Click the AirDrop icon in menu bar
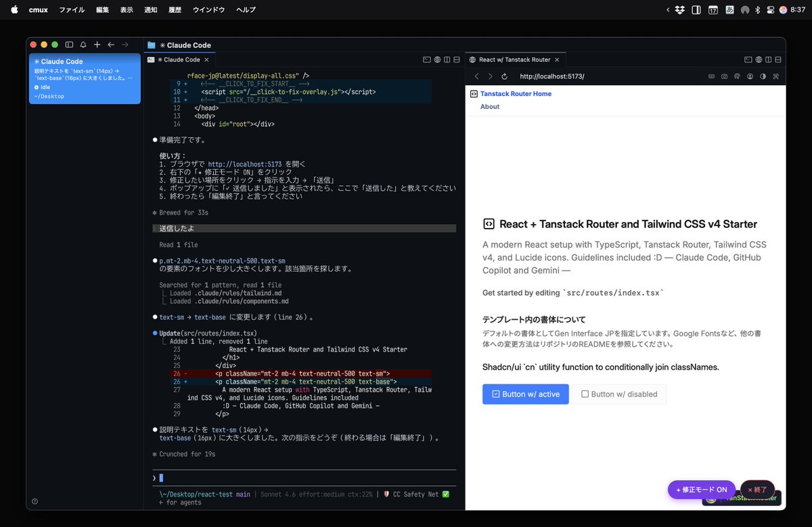 pyautogui.click(x=745, y=9)
